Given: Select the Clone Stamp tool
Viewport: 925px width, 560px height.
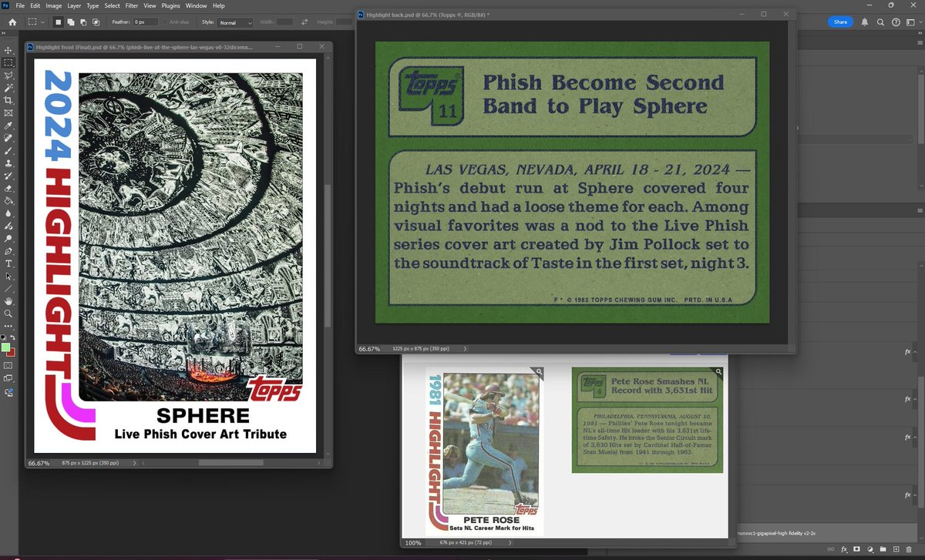Looking at the screenshot, I should 8,163.
